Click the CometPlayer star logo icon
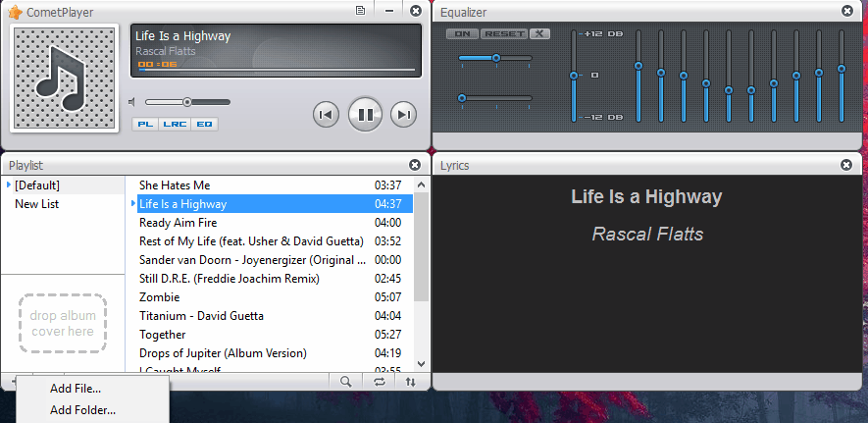 click(x=16, y=12)
